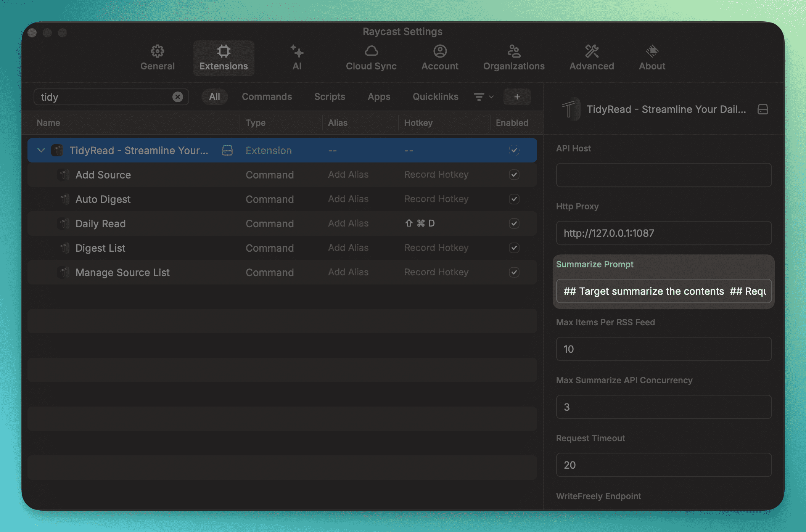Click the plus add button
The height and width of the screenshot is (532, 806).
(517, 97)
